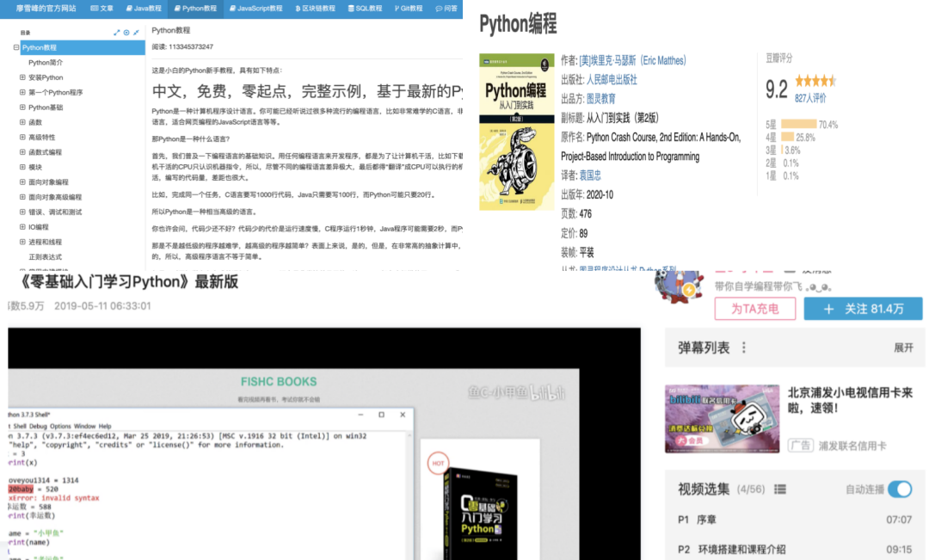Expand the 高级特性 tree node
Viewport: 929px width, 560px height.
tap(22, 137)
